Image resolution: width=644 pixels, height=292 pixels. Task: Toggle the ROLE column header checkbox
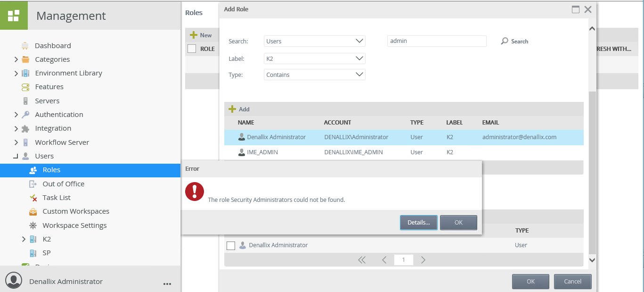coord(192,49)
